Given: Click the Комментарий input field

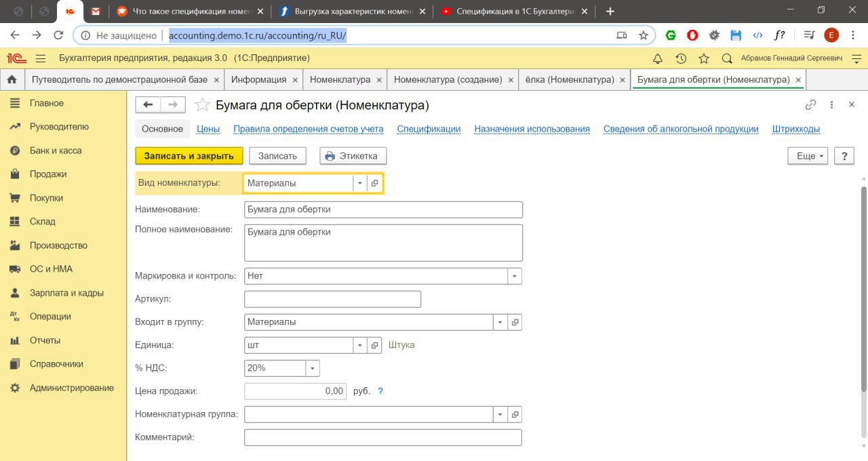Looking at the screenshot, I should [383, 437].
